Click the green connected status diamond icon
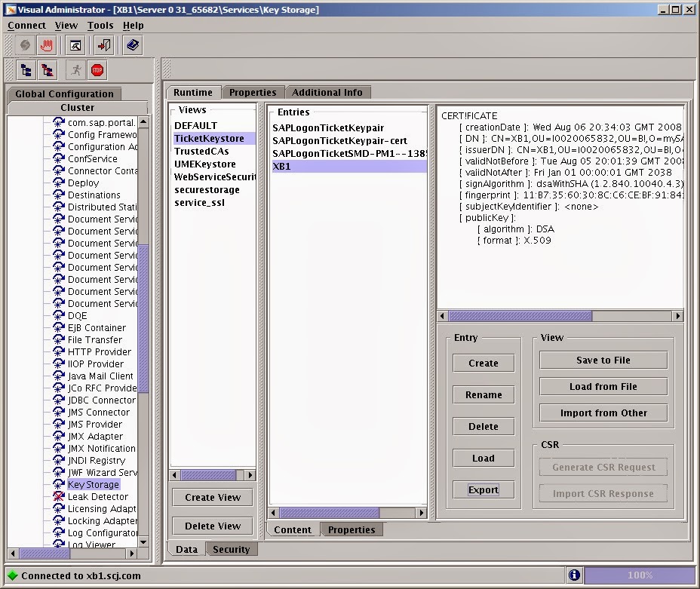The image size is (700, 589). click(x=13, y=575)
